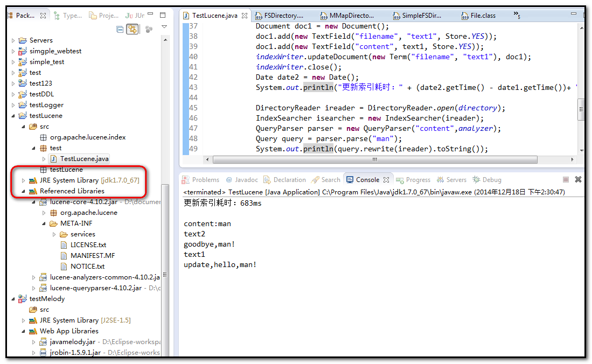Close the Console view tab
The width and height of the screenshot is (592, 364).
(386, 180)
